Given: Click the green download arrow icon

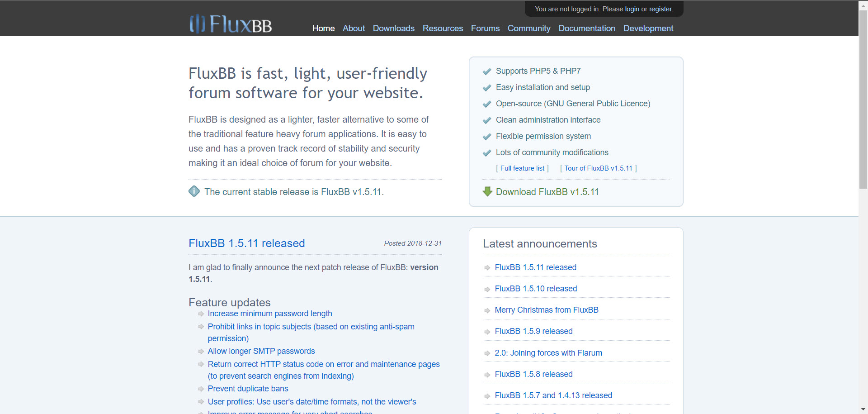Looking at the screenshot, I should click(487, 191).
